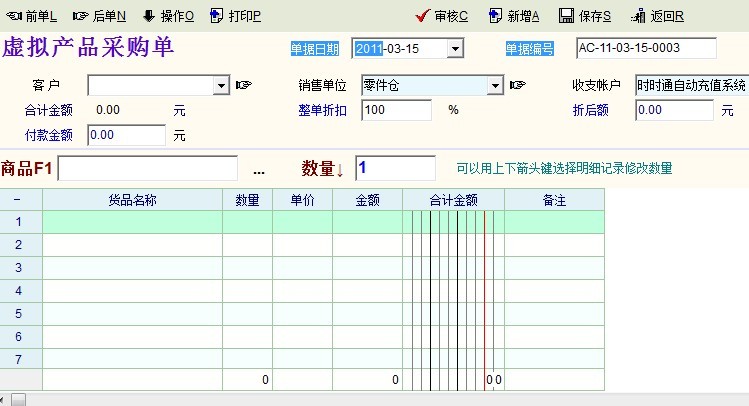The width and height of the screenshot is (749, 406).
Task: Open the 操作O operations menu
Action: 168,16
